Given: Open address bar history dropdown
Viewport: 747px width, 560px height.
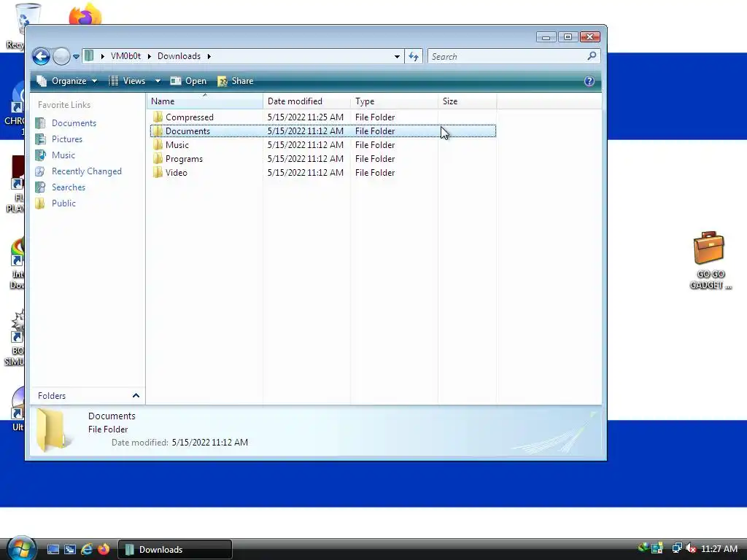Looking at the screenshot, I should (397, 56).
